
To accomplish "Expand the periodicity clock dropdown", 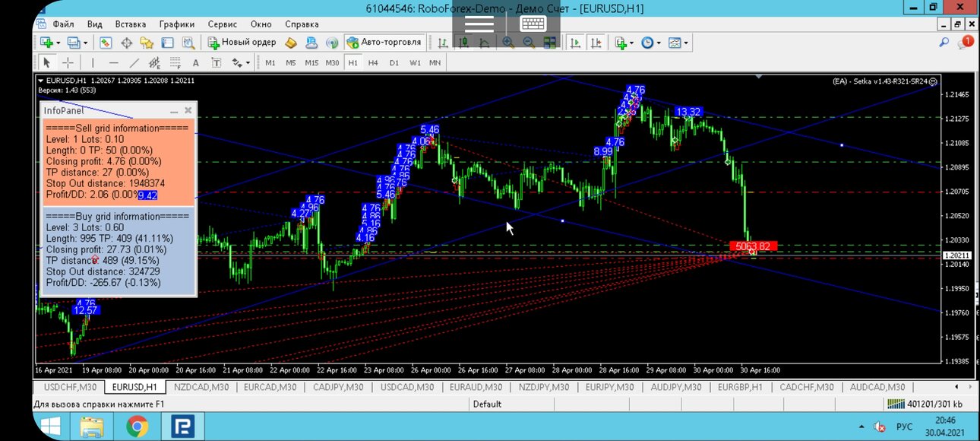I will coord(658,43).
